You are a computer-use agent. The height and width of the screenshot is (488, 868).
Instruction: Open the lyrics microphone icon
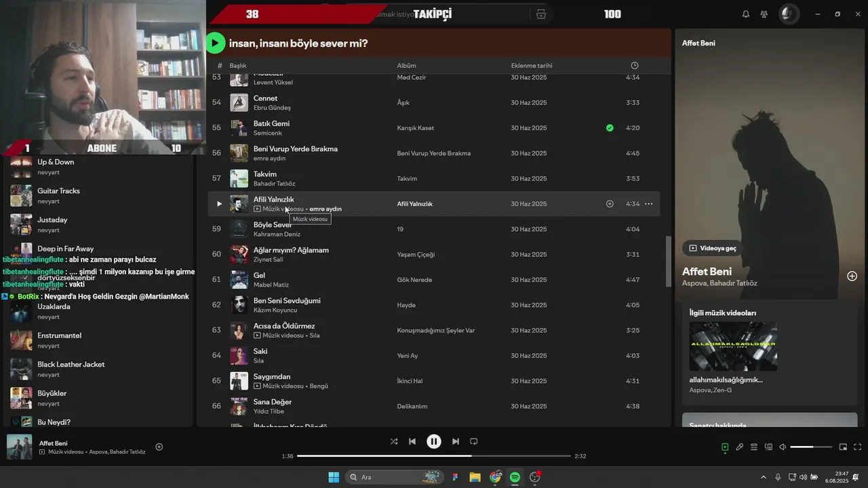pyautogui.click(x=740, y=447)
